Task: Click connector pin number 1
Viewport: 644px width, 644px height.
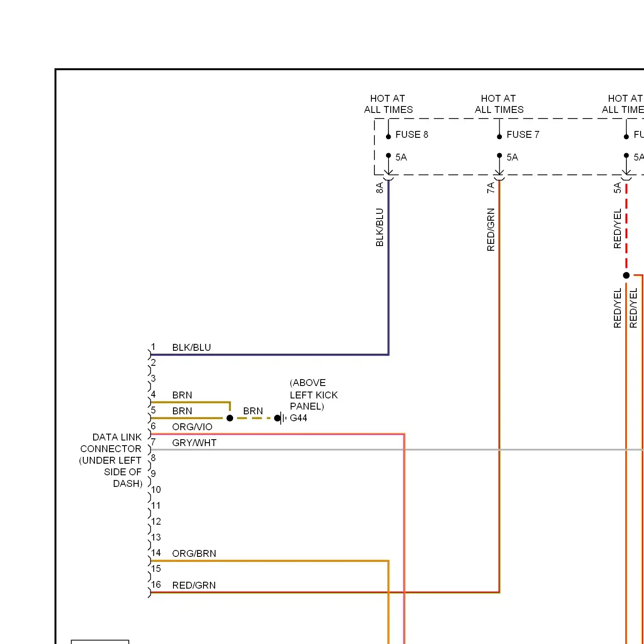Action: click(153, 346)
